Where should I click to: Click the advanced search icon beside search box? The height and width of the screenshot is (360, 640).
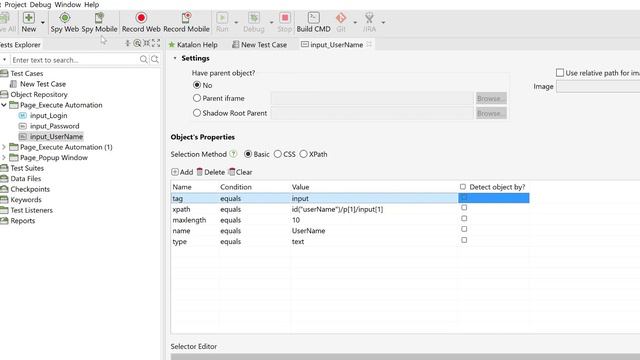[155, 60]
